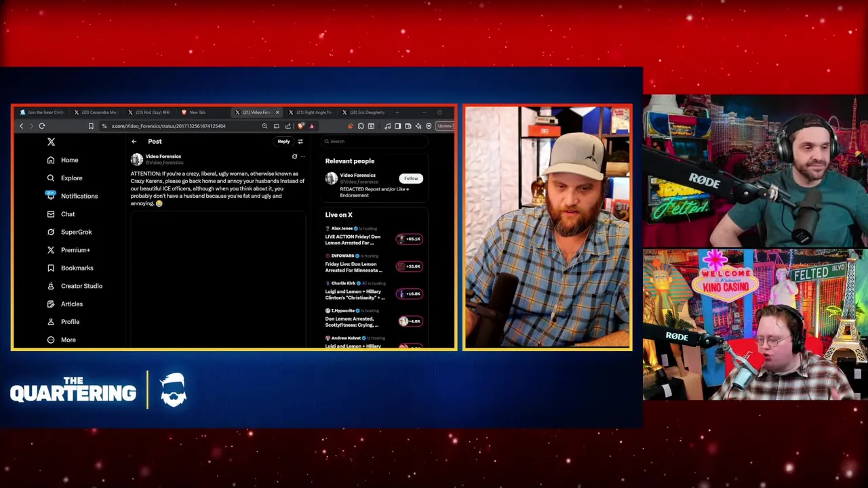Click the browser Update button
Screen dimensions: 868x488
[445, 126]
